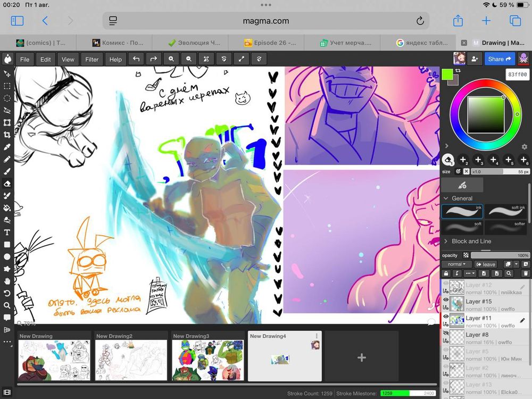The width and height of the screenshot is (532, 399).
Task: Select the Crop tool
Action: 7,135
